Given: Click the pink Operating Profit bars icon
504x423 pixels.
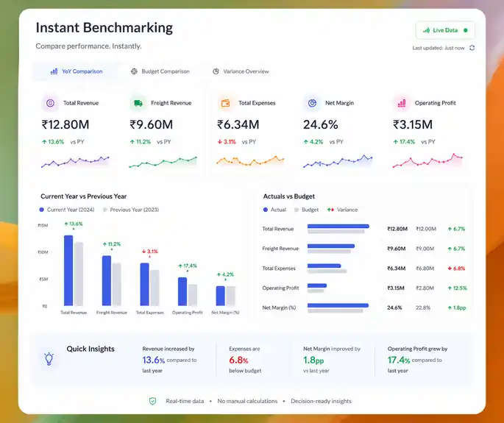Looking at the screenshot, I should [x=402, y=103].
